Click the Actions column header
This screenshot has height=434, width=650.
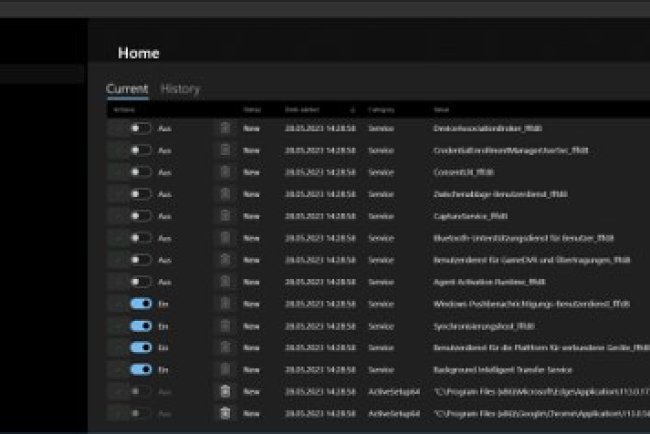[124, 110]
